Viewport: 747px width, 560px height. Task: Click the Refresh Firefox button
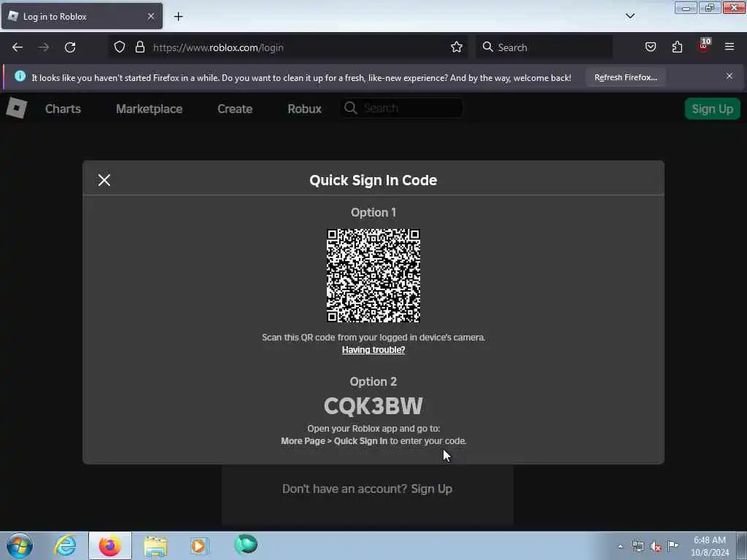click(625, 77)
